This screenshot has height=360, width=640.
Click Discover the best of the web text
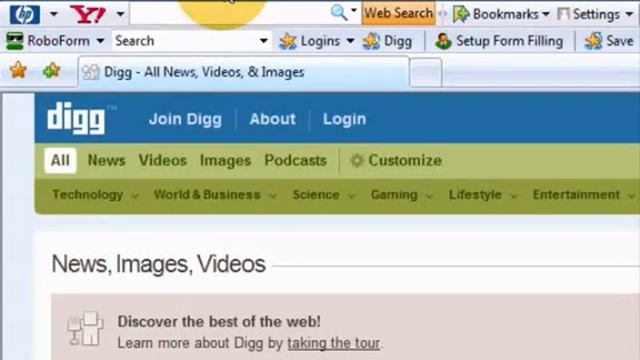pyautogui.click(x=219, y=322)
